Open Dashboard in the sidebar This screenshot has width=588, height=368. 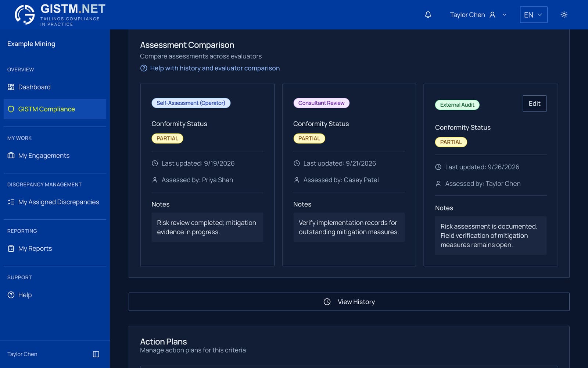(55, 87)
